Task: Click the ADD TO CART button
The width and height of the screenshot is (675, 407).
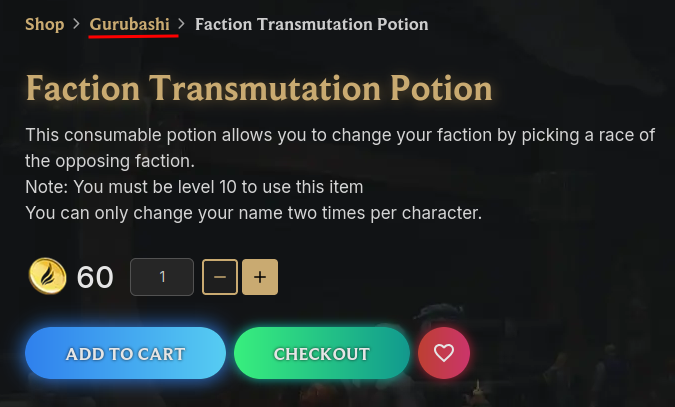Action: click(x=125, y=353)
